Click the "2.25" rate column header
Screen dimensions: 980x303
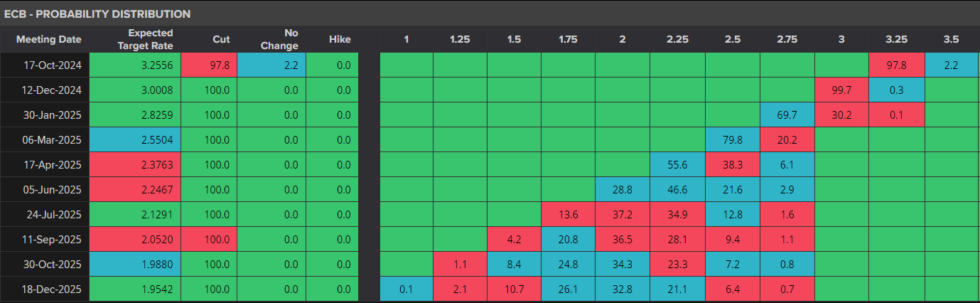677,39
